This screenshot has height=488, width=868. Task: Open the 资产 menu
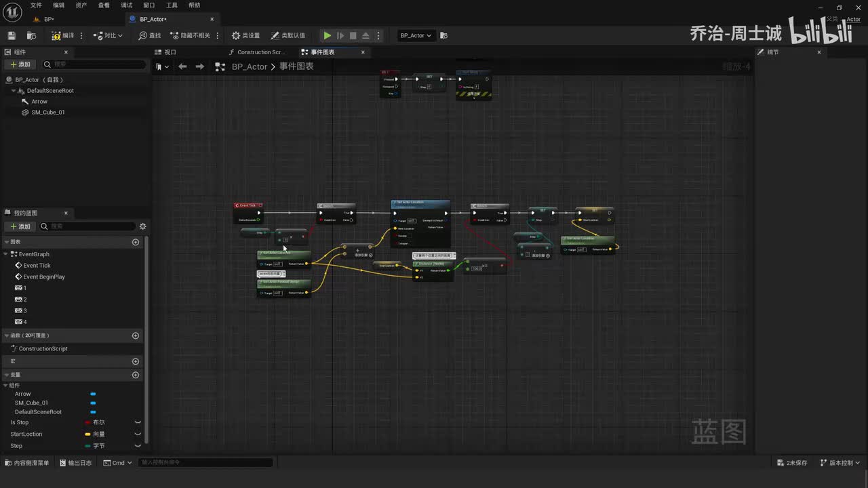click(81, 5)
